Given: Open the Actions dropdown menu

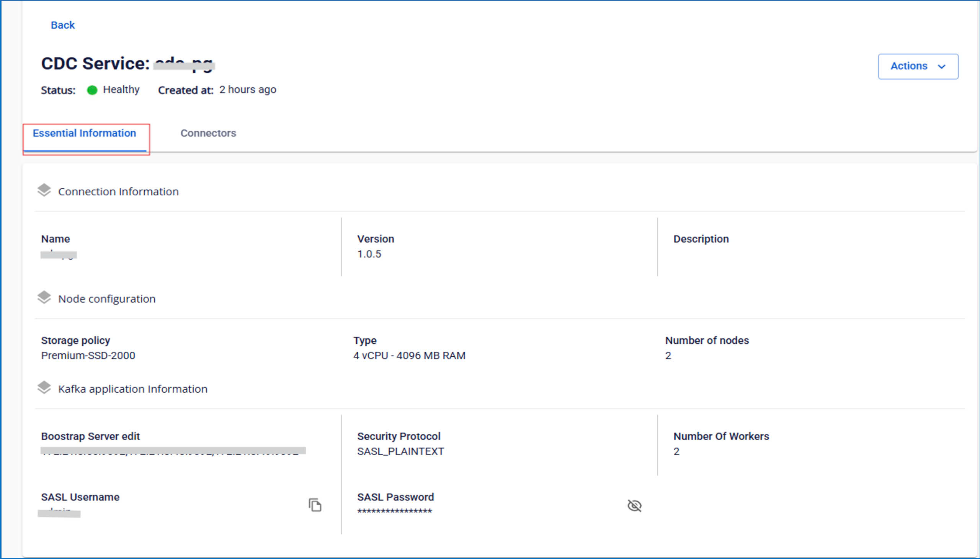Looking at the screenshot, I should (x=918, y=66).
